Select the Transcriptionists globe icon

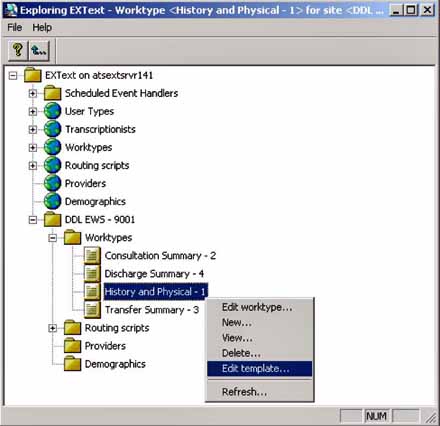[x=52, y=129]
